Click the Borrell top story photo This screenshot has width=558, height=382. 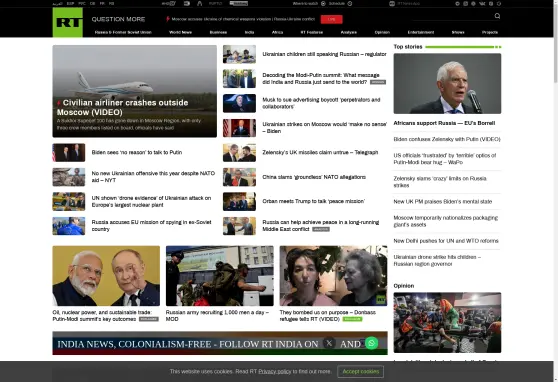coord(447,84)
